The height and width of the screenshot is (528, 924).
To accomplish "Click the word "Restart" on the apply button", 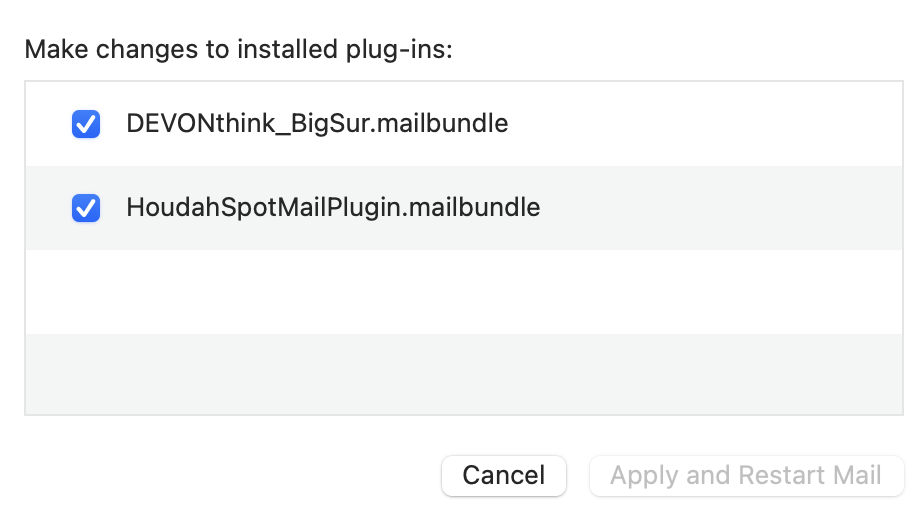I will (778, 475).
